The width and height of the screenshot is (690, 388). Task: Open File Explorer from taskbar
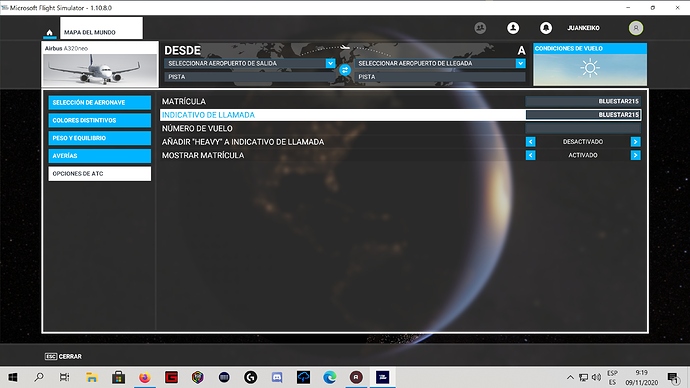click(92, 377)
